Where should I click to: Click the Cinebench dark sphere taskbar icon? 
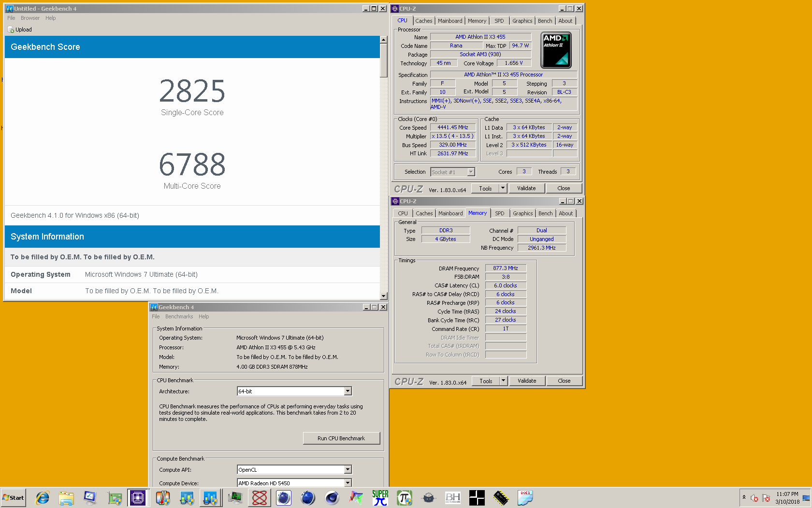(x=332, y=498)
